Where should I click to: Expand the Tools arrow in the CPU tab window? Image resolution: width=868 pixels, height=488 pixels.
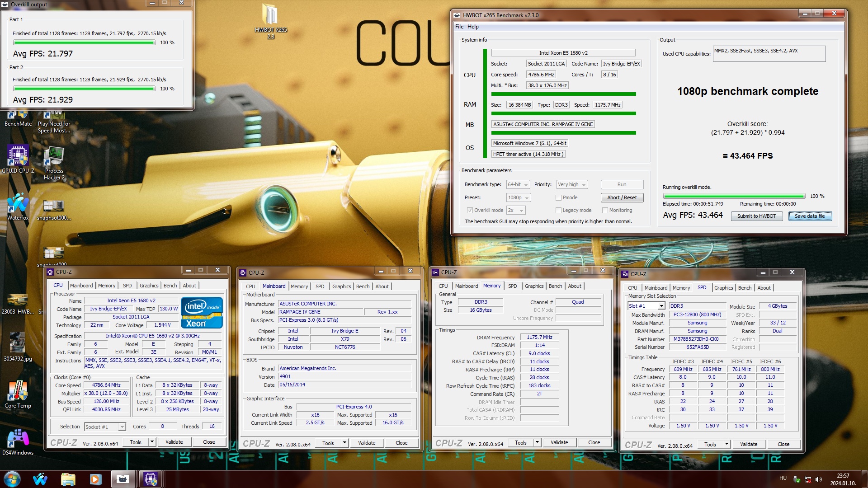point(152,442)
